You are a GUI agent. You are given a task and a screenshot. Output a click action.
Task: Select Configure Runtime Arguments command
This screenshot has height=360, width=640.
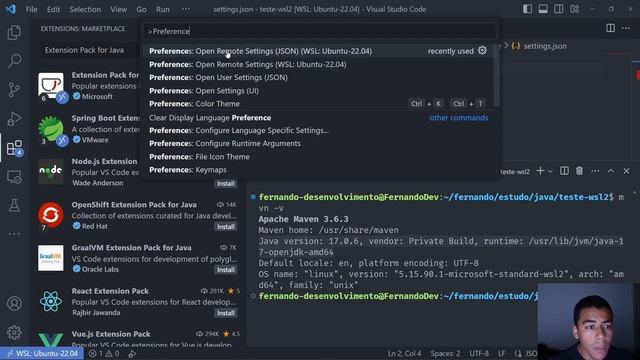click(x=318, y=143)
